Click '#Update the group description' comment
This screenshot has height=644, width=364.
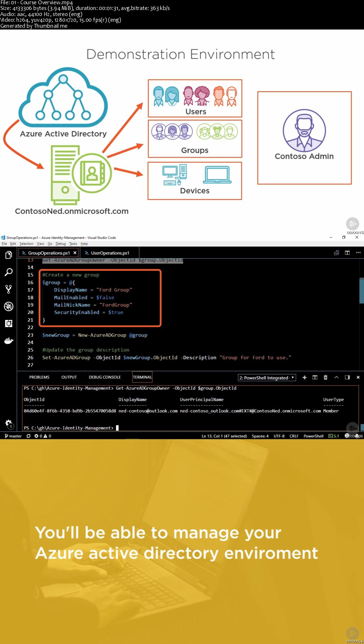(86, 350)
